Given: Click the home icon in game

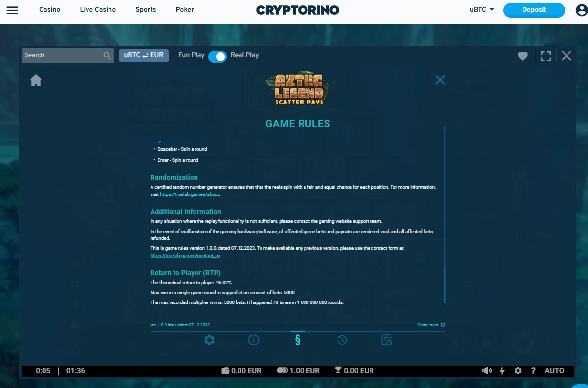Looking at the screenshot, I should (x=36, y=80).
